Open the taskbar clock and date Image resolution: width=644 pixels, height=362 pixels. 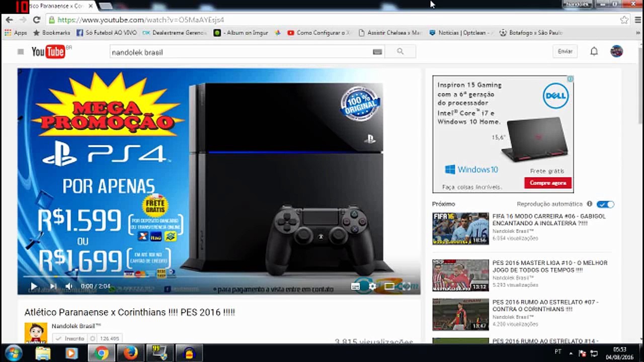[x=620, y=353]
